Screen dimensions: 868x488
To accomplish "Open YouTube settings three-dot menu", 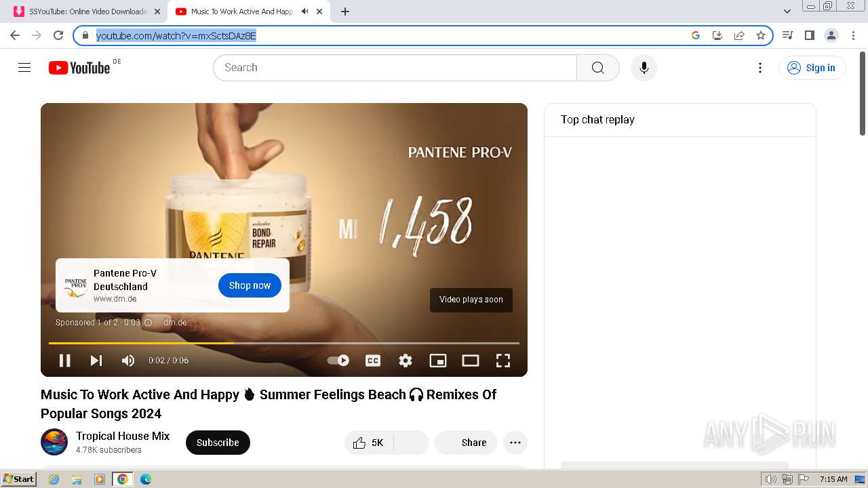I will (x=760, y=68).
